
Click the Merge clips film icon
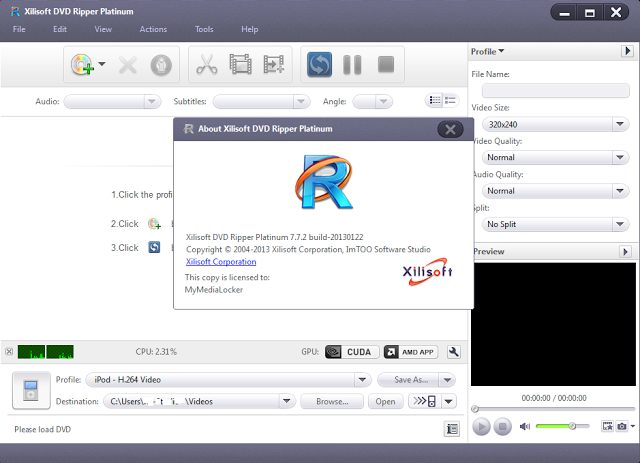(x=273, y=65)
